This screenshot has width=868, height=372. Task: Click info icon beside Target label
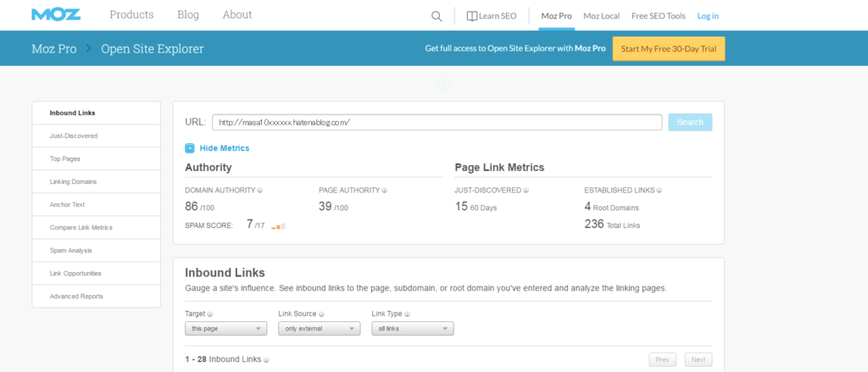coord(210,314)
